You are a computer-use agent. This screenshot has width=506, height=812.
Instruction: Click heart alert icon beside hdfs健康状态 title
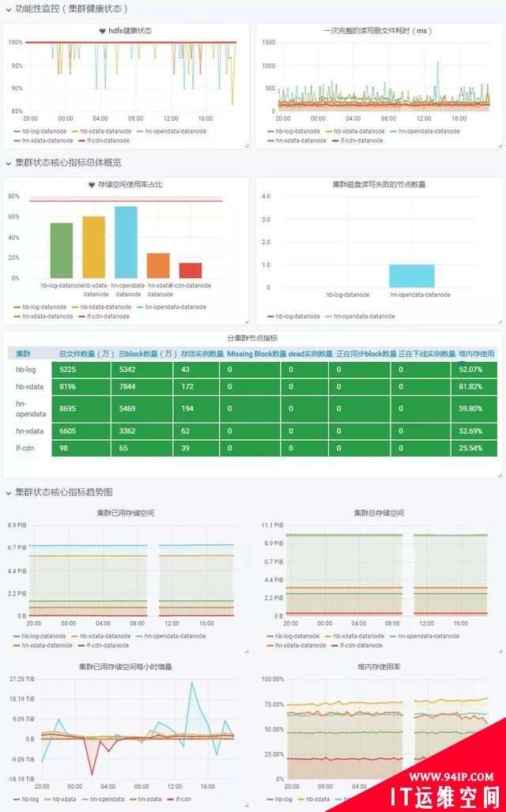tap(102, 31)
